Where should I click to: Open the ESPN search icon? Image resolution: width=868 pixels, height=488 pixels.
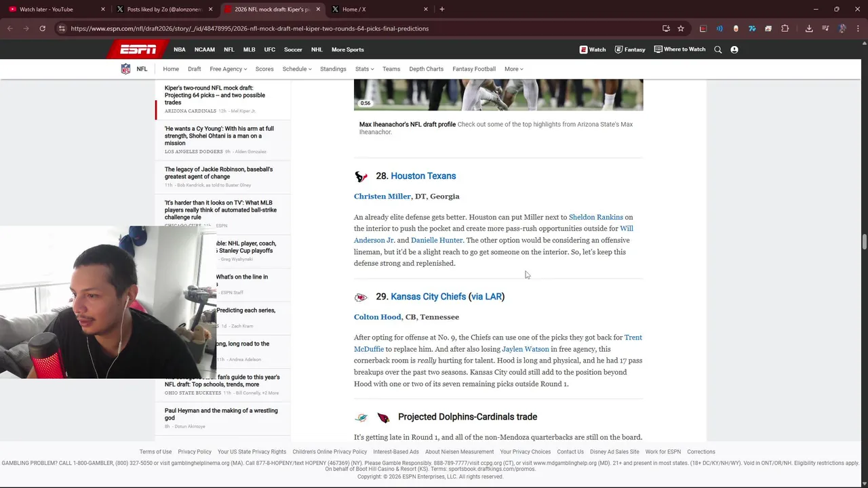tap(718, 49)
